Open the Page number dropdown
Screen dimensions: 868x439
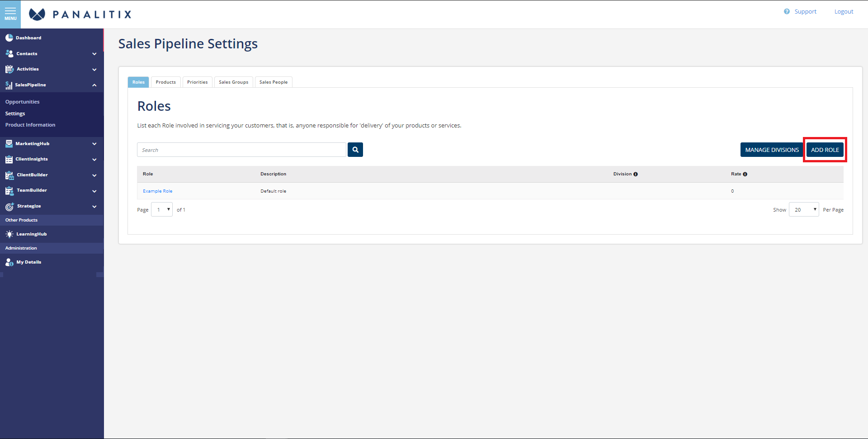(162, 210)
